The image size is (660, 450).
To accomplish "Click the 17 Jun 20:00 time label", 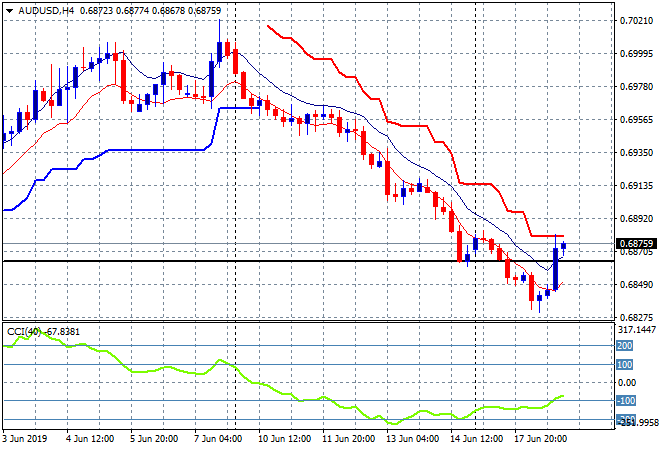I will pyautogui.click(x=540, y=439).
